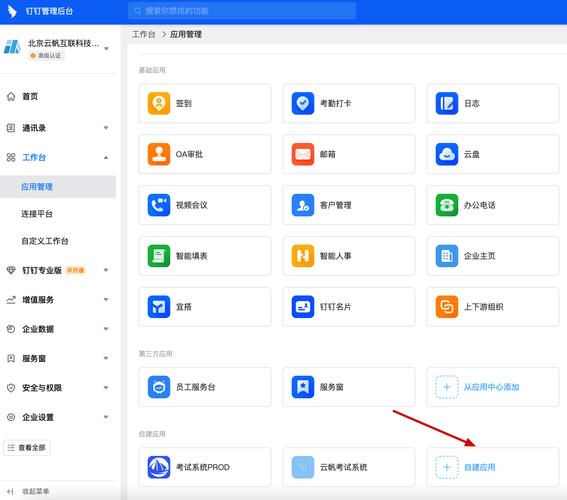This screenshot has width=567, height=500.
Task: Select 应用管理 in the sidebar
Action: (x=58, y=187)
